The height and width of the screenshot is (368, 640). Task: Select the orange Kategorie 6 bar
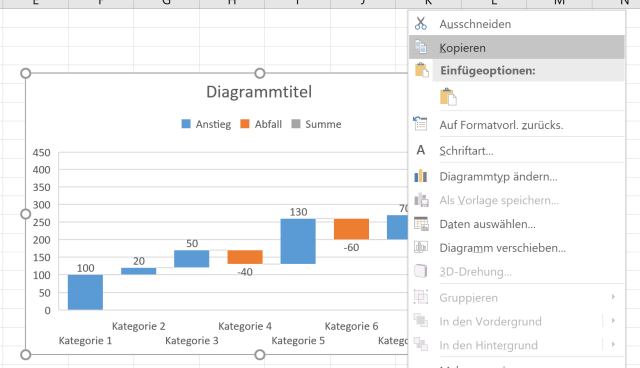[351, 229]
